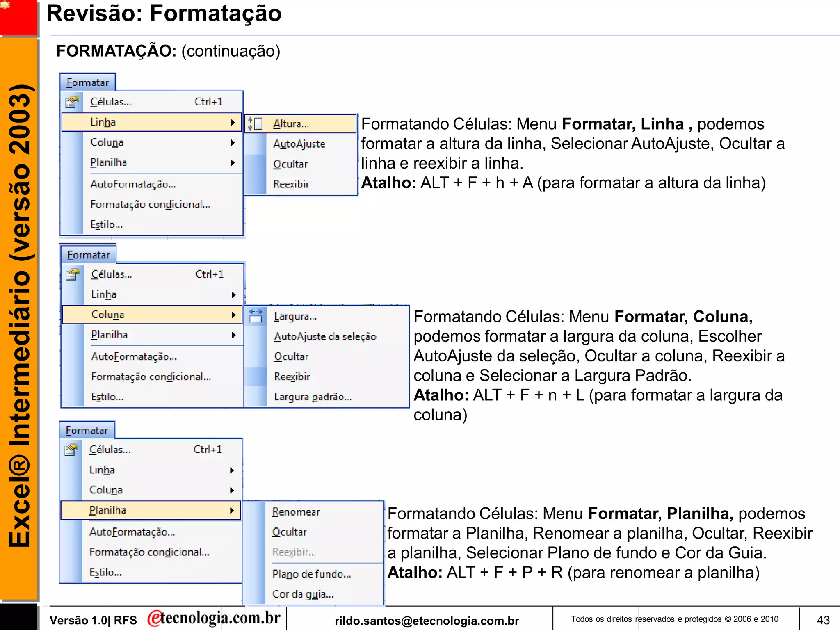Expand Linha submenu arrow in bottom menu

pyautogui.click(x=232, y=470)
